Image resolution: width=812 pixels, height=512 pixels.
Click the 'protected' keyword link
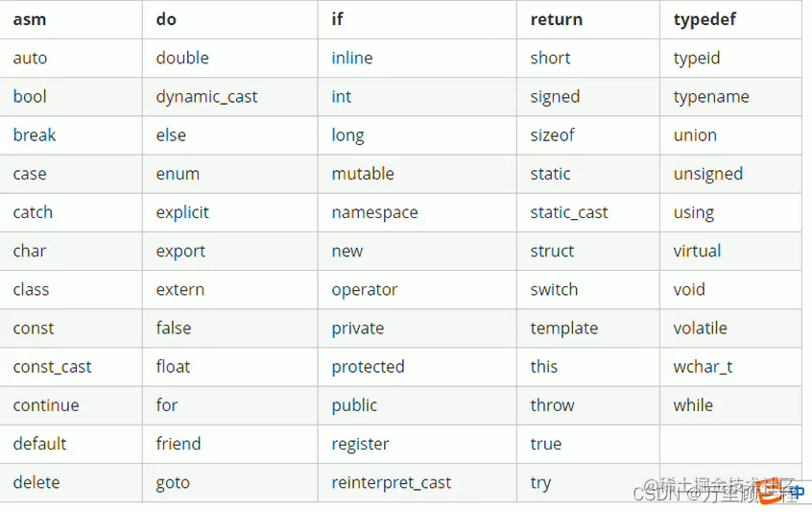(368, 367)
